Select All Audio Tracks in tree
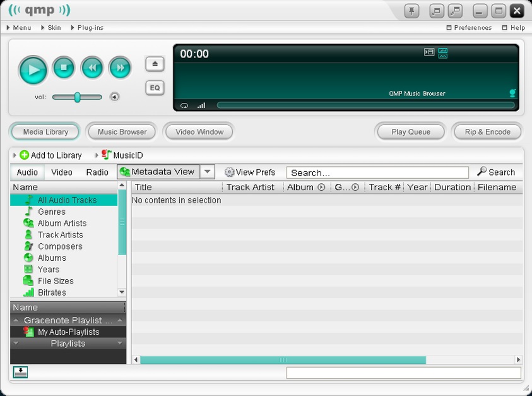The width and height of the screenshot is (532, 396). [x=64, y=200]
